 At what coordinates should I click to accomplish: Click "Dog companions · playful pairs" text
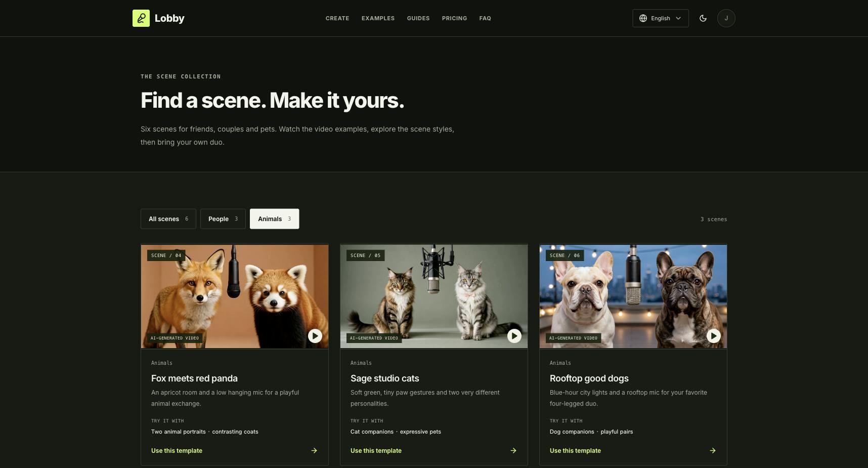591,432
